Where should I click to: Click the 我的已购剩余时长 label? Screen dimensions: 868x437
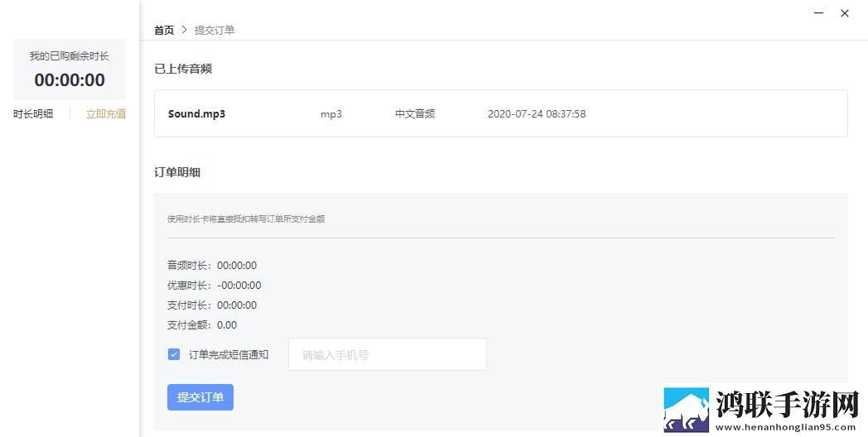click(70, 56)
